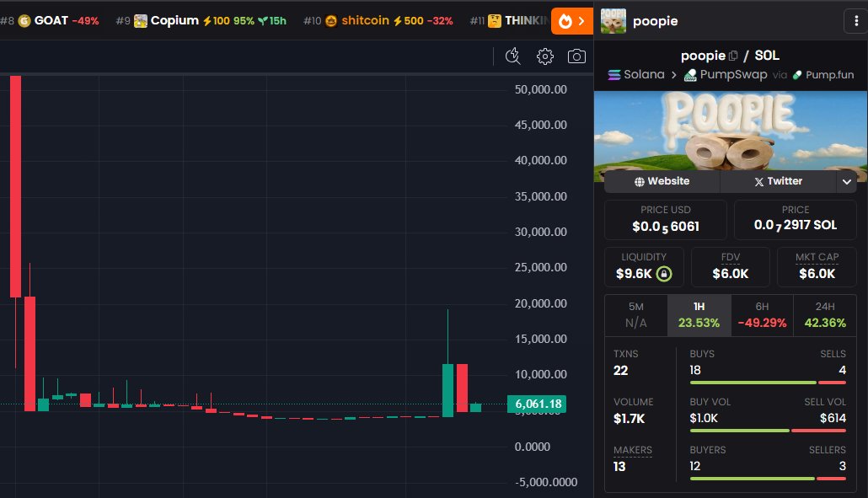
Task: Click the SOL quote token label
Action: [767, 56]
